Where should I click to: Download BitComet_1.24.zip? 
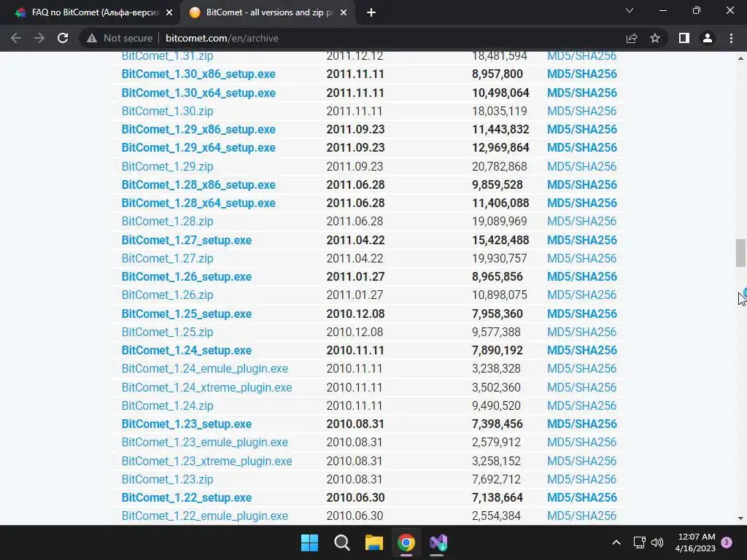[167, 405]
